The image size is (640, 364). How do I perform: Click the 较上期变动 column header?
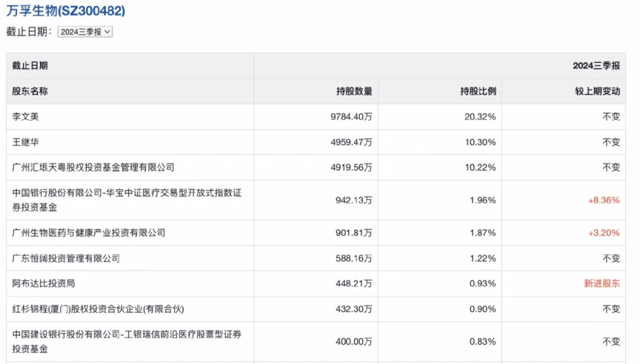point(597,92)
